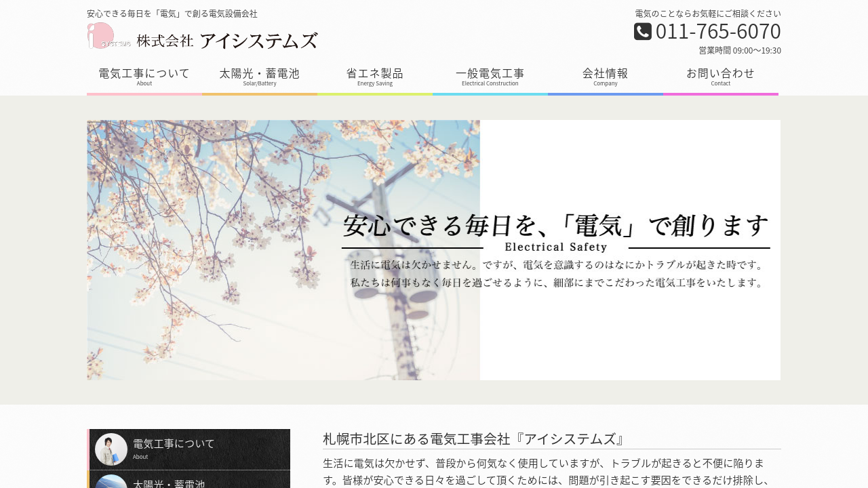Click the Electrical Safety banner subtitle

tap(555, 247)
